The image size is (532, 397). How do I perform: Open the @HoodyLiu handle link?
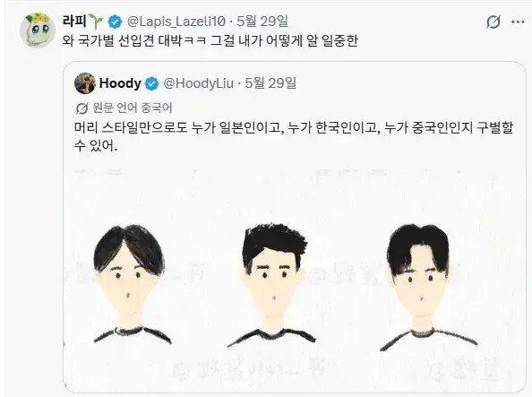[x=199, y=83]
